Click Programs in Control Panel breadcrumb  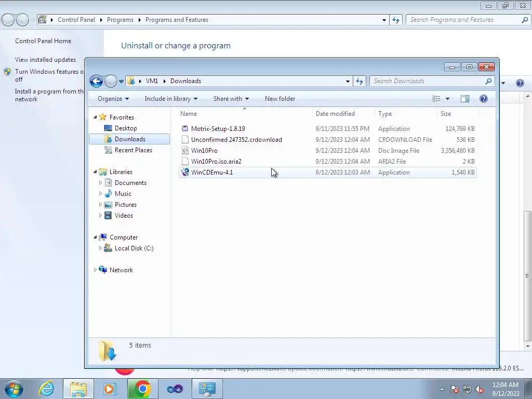point(120,20)
